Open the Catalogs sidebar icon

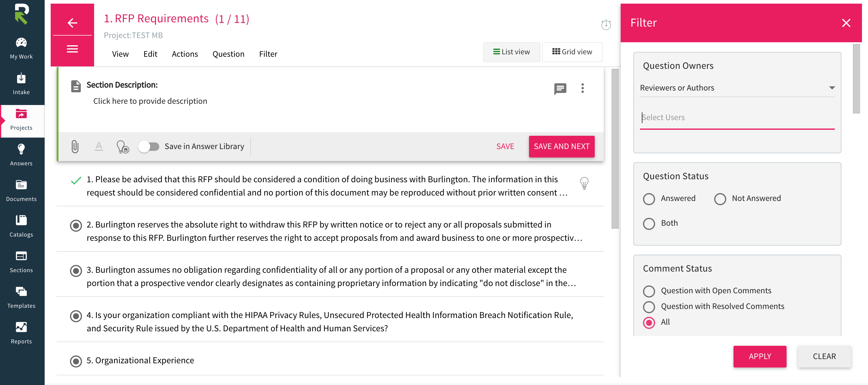21,220
